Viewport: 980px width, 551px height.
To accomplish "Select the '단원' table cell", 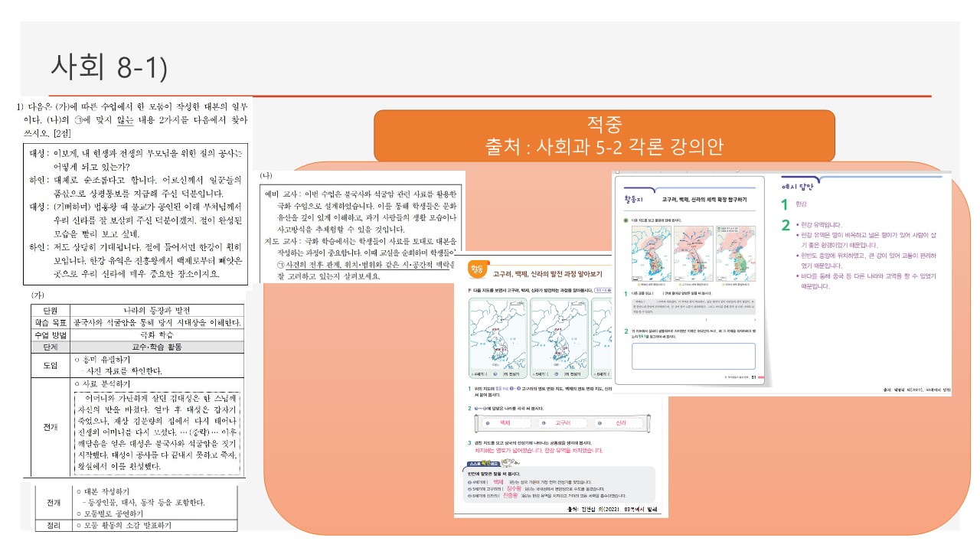I will pos(51,310).
